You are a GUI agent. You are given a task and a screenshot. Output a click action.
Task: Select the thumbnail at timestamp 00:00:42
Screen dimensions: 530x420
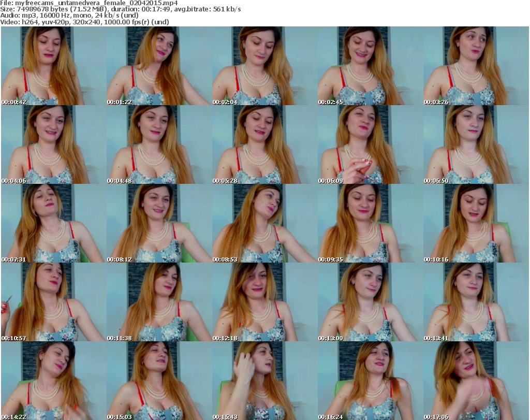[x=54, y=66]
